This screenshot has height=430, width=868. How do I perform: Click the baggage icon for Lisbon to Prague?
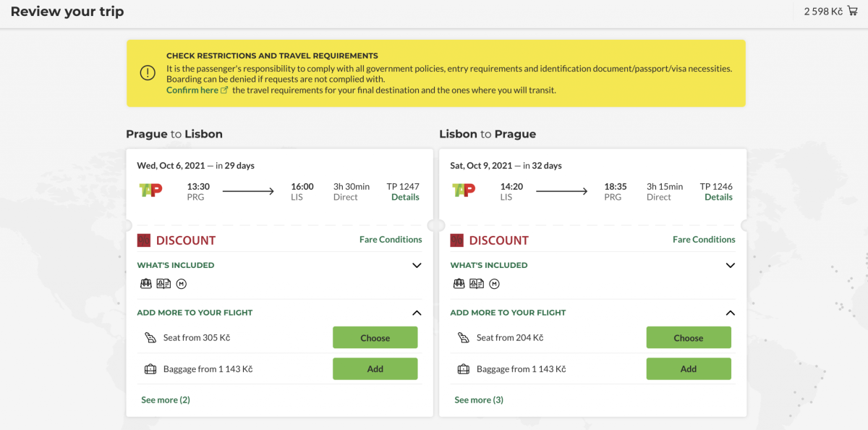464,369
